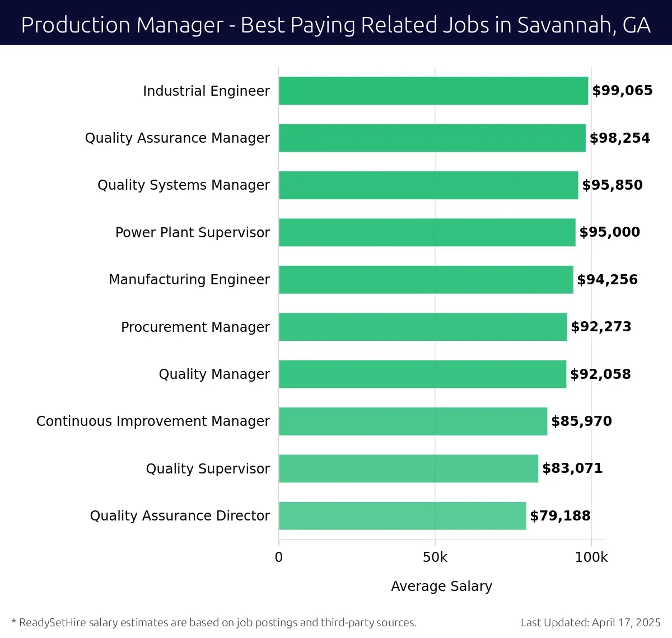This screenshot has width=672, height=638.
Task: Select the Procurement Manager label
Action: (x=195, y=327)
